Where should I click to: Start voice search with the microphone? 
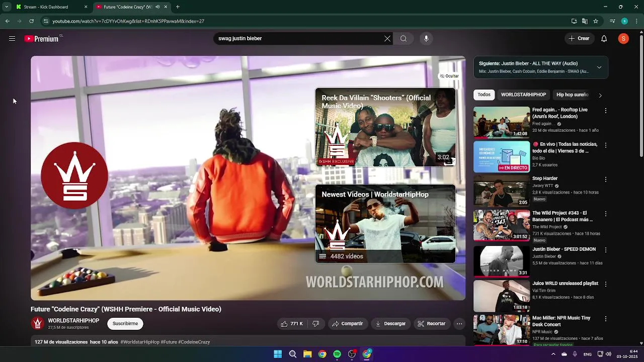coord(426,39)
